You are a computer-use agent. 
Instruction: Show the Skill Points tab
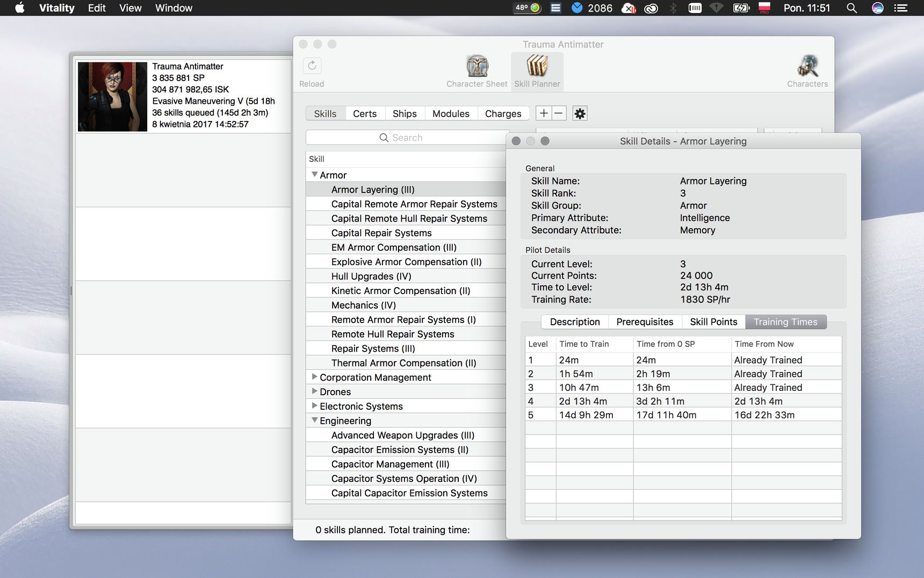pos(713,322)
